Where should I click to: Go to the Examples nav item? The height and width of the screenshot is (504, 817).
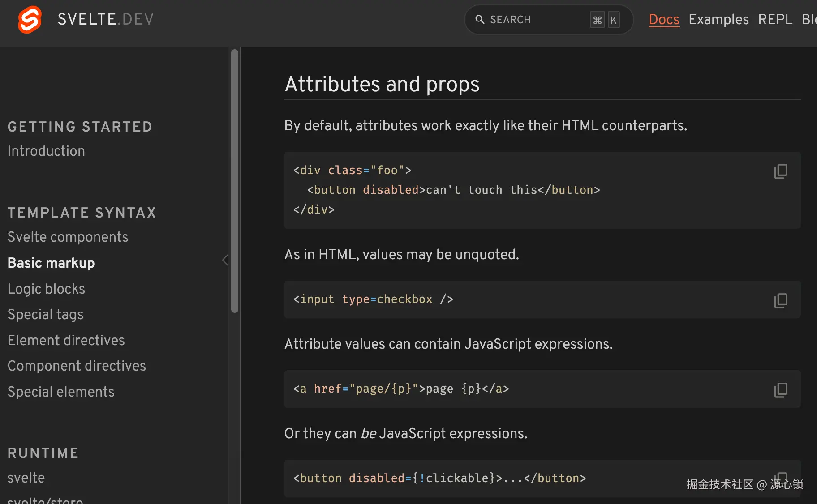click(718, 20)
